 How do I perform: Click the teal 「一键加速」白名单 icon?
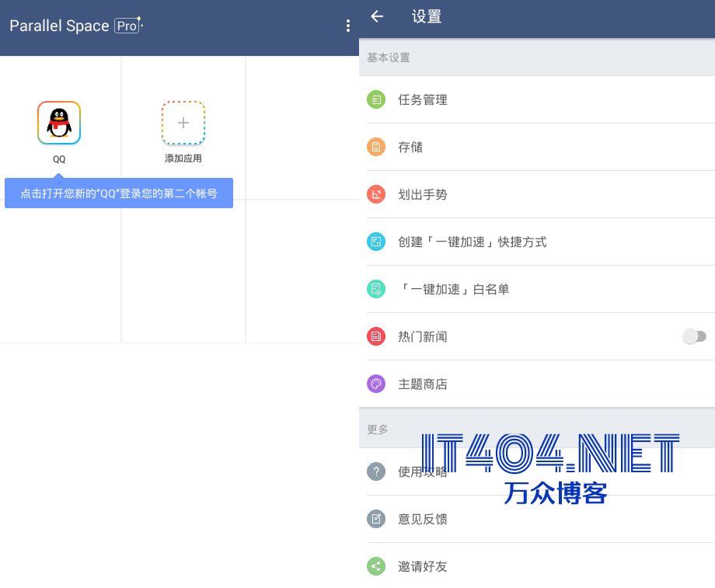(376, 289)
